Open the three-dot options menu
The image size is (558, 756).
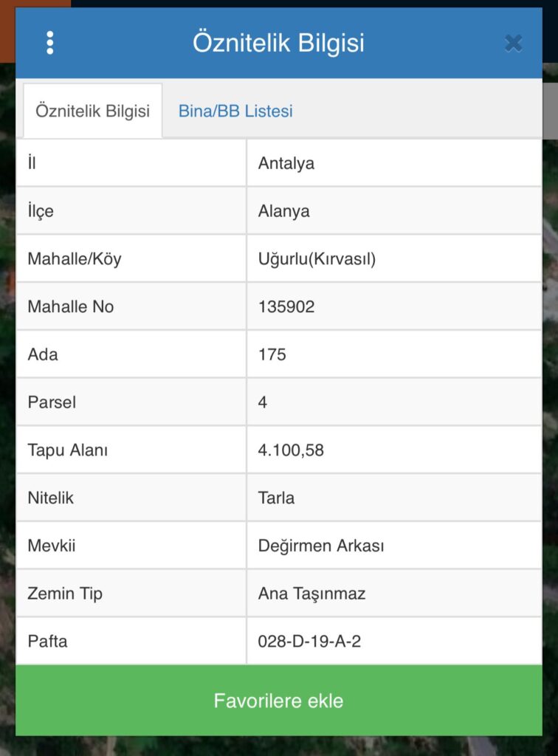click(x=50, y=43)
